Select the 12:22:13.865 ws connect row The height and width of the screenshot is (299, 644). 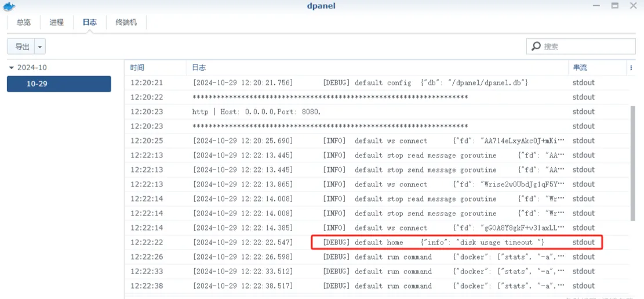coord(377,184)
